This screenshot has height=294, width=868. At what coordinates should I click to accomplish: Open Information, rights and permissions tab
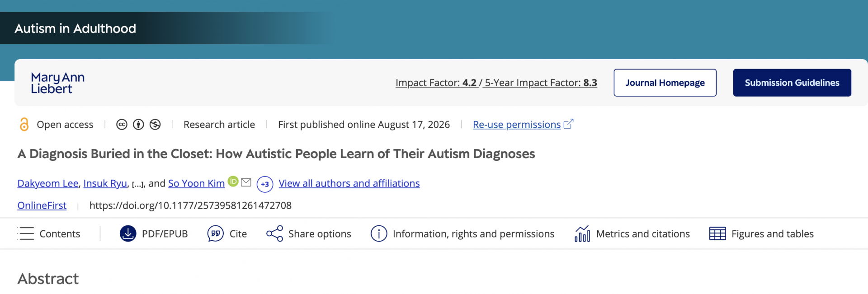pos(462,233)
